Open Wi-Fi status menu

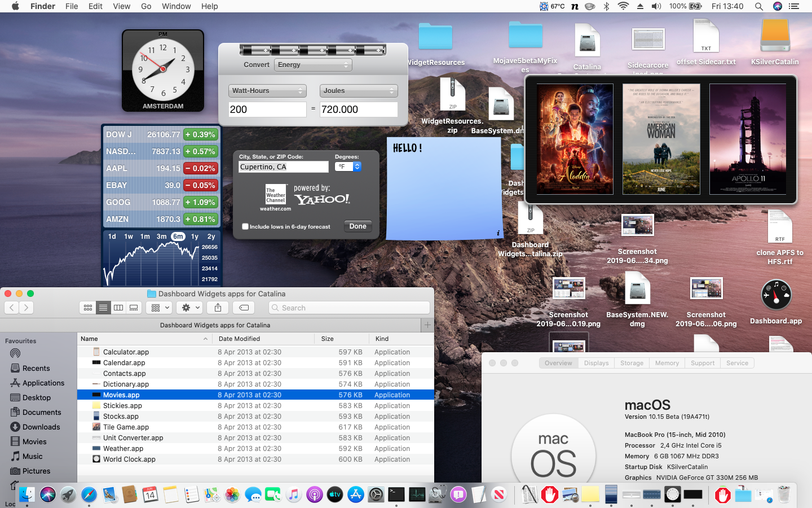[623, 6]
